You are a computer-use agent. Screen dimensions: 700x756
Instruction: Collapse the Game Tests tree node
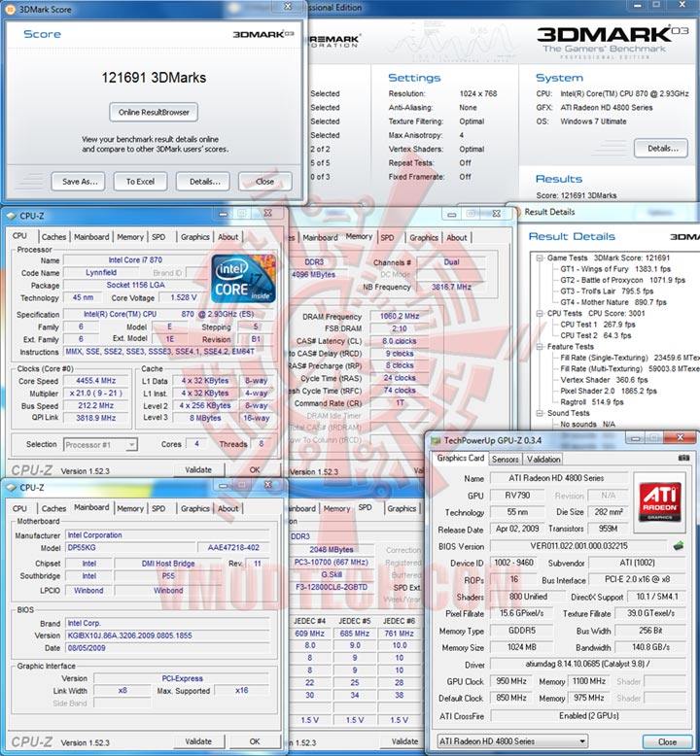(540, 258)
